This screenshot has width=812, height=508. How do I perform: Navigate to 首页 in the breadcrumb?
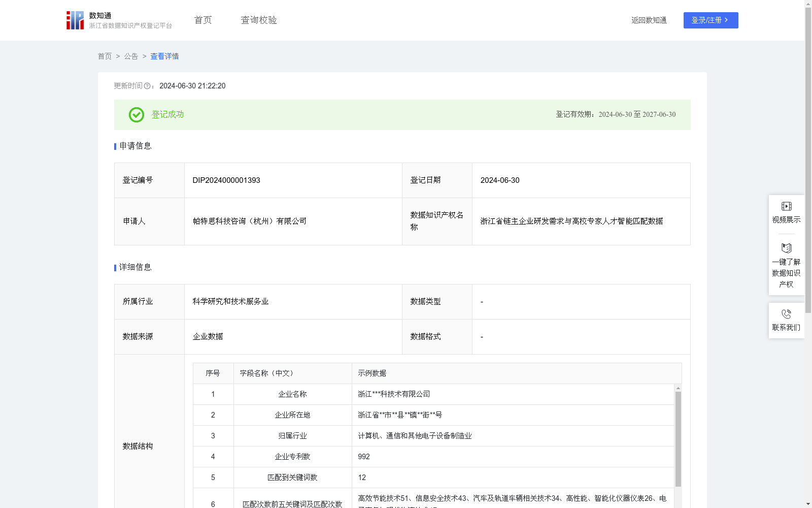click(x=105, y=56)
